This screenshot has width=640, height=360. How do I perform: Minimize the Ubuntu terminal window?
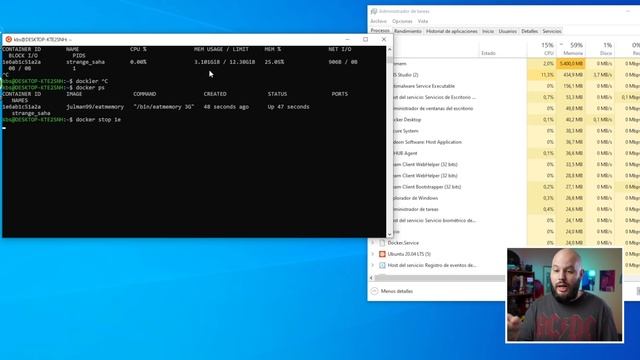347,40
